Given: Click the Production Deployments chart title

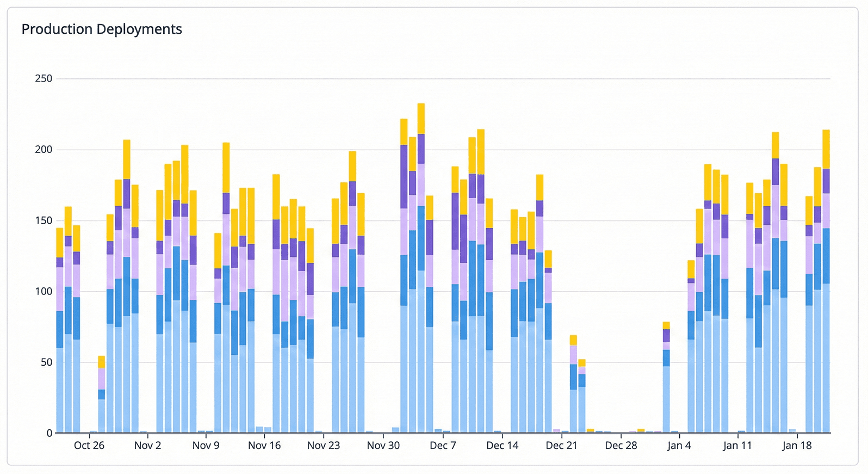Looking at the screenshot, I should [x=102, y=29].
